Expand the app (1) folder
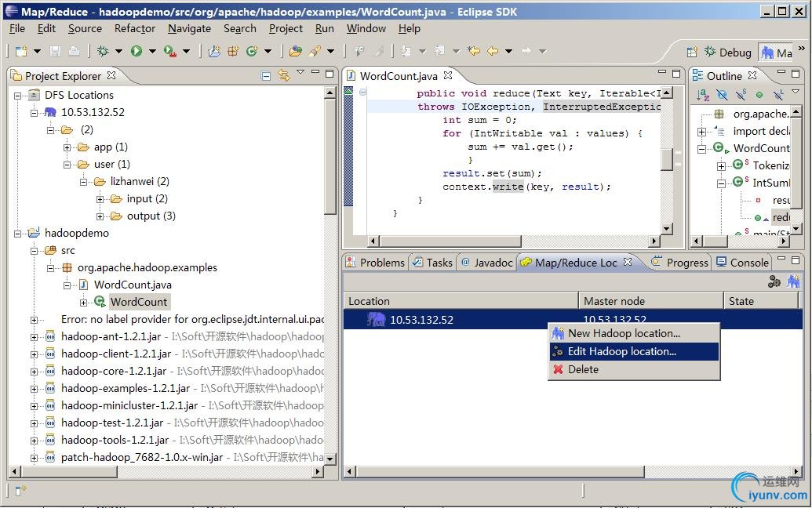Image resolution: width=812 pixels, height=508 pixels. click(x=67, y=147)
